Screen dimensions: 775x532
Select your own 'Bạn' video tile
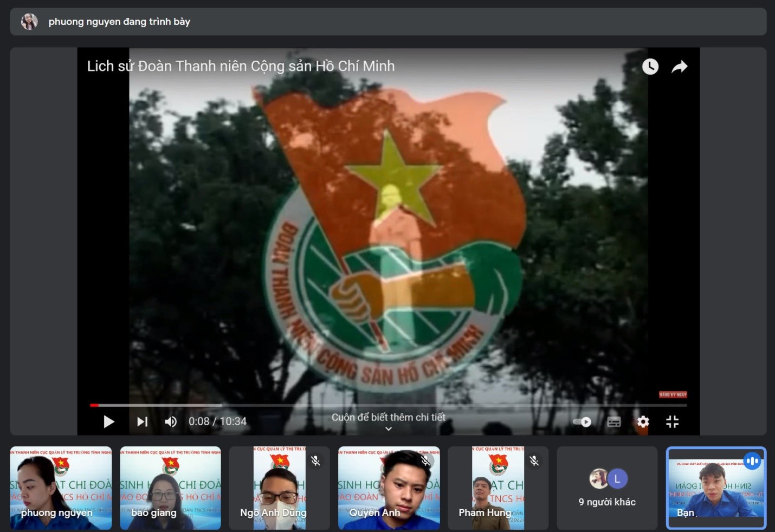click(x=716, y=488)
